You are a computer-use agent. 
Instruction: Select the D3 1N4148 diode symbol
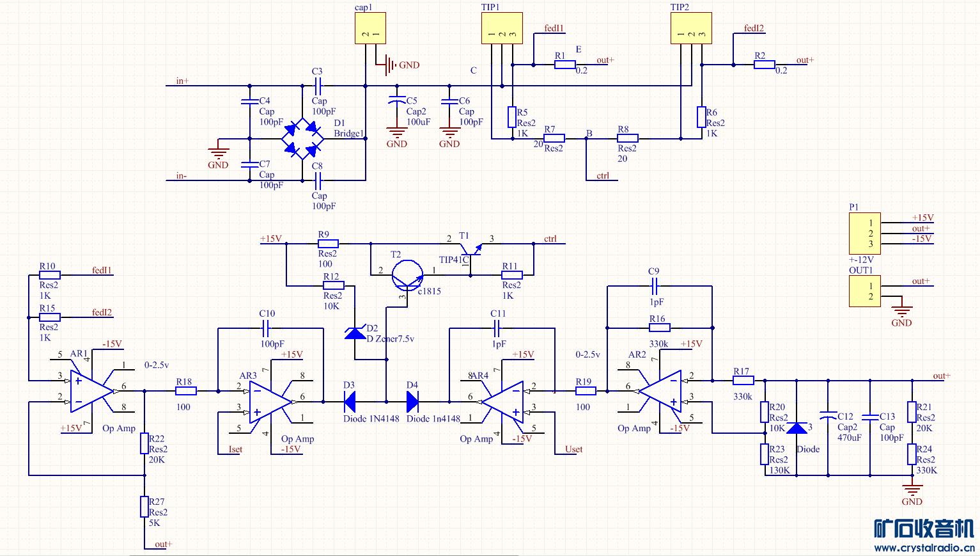coord(350,402)
